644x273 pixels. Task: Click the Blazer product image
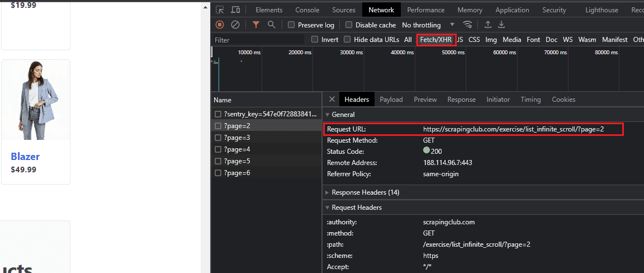(x=36, y=100)
